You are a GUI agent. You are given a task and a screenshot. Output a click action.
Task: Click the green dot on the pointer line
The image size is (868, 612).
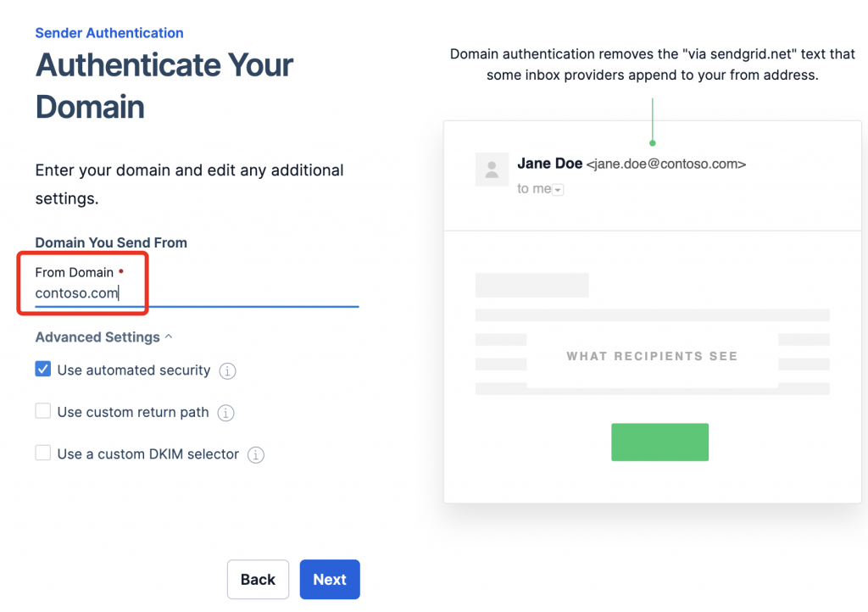(652, 142)
